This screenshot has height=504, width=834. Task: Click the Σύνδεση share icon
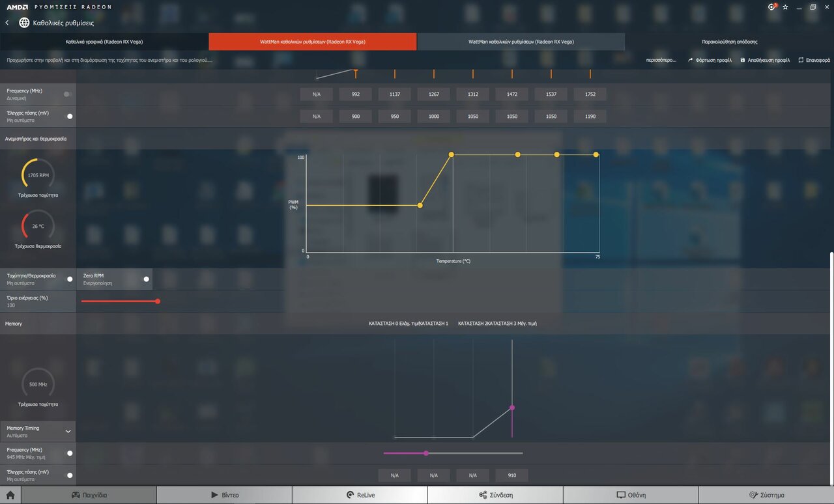[x=483, y=495]
